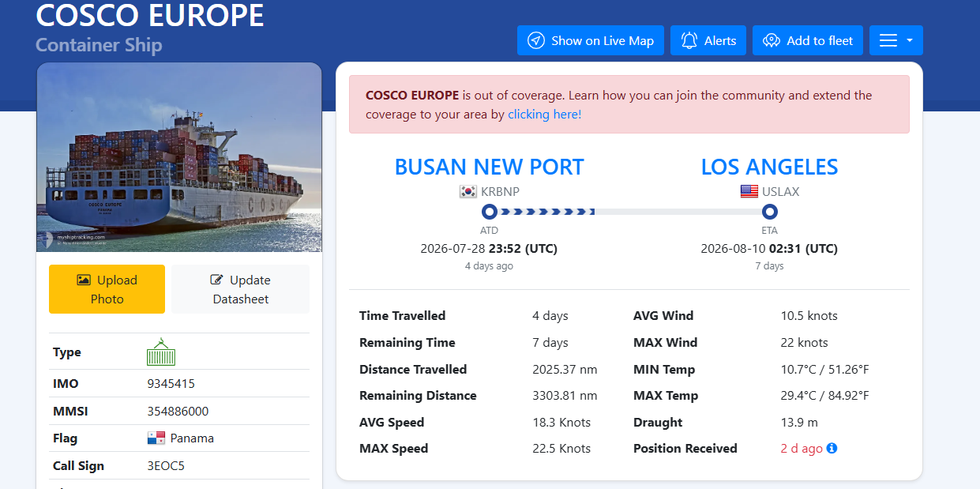This screenshot has width=980, height=489.
Task: Click the AVG Speed value 18.3 Knots
Action: point(561,422)
